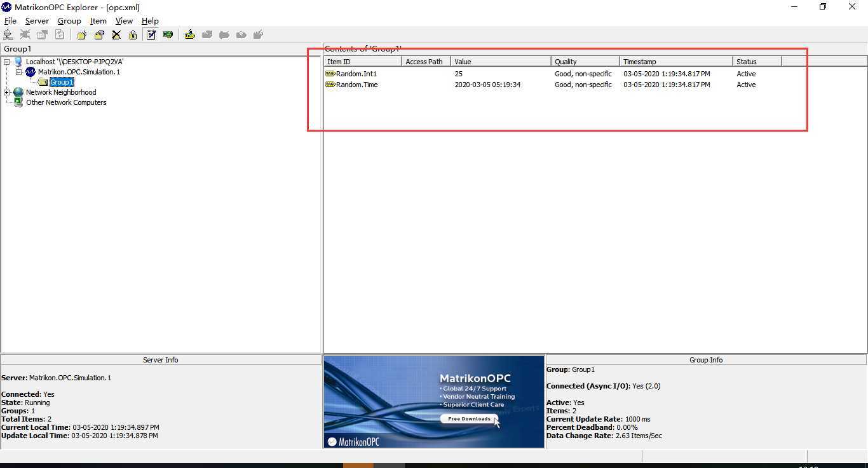Click the last greyed tag-with-pen toolbar icon
The width and height of the screenshot is (868, 468).
[x=259, y=35]
